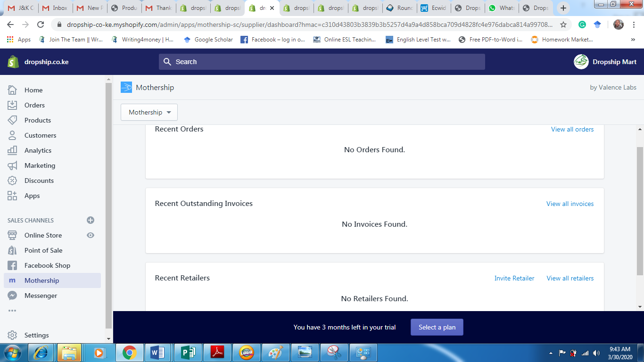Open Apps bookmarks shortcut
The image size is (644, 362).
[x=19, y=40]
